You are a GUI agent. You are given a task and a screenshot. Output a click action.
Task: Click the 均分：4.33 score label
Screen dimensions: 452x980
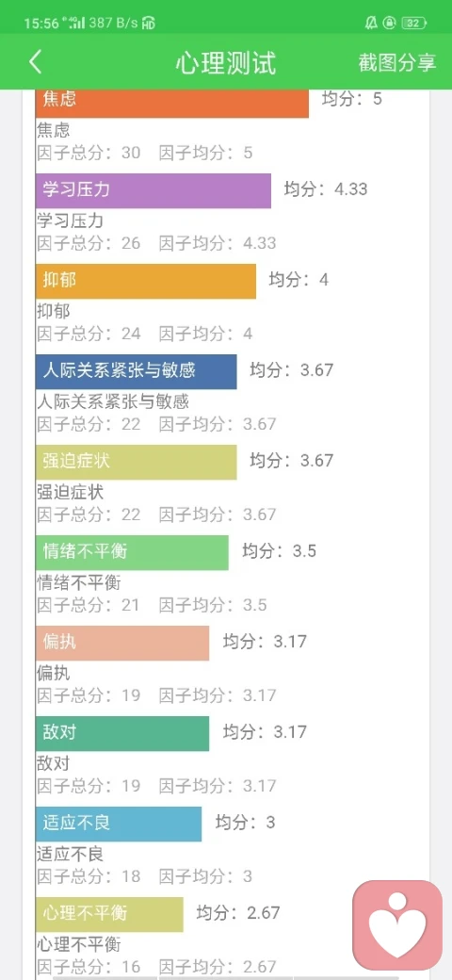pyautogui.click(x=326, y=188)
